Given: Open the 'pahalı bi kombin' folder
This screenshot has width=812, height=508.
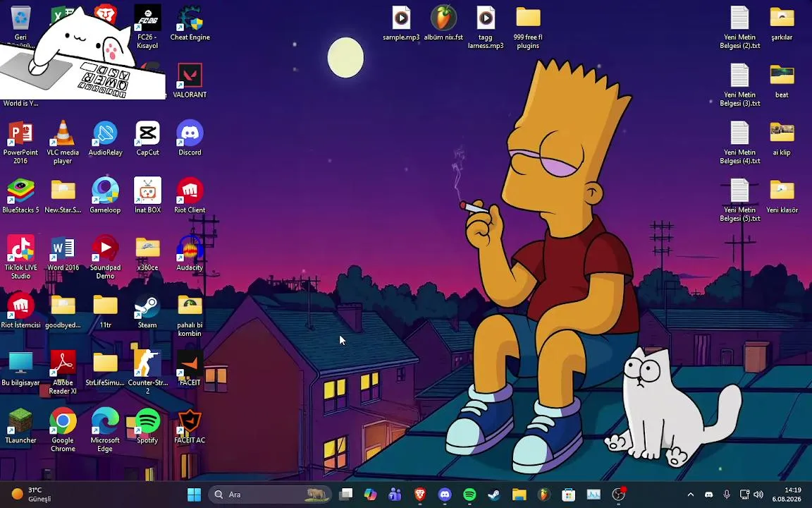Looking at the screenshot, I should click(190, 315).
